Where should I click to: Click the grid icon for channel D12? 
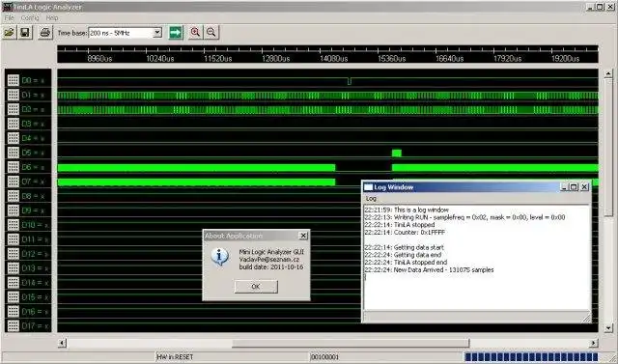13,254
